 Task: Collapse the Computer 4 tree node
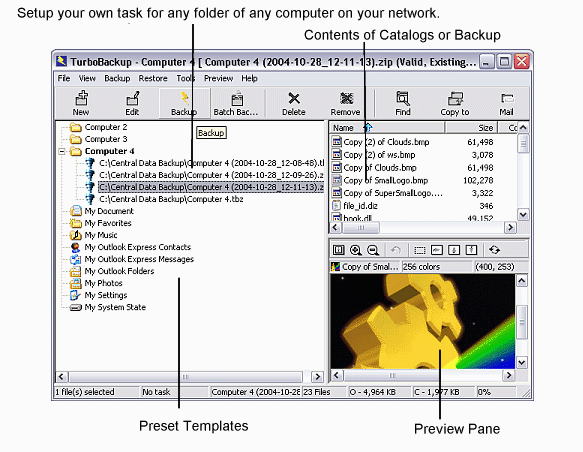[62, 151]
